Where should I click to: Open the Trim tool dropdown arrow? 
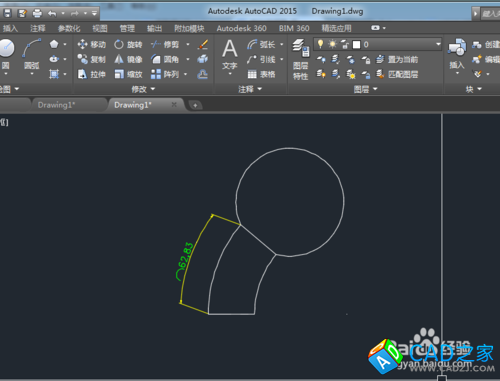(188, 44)
